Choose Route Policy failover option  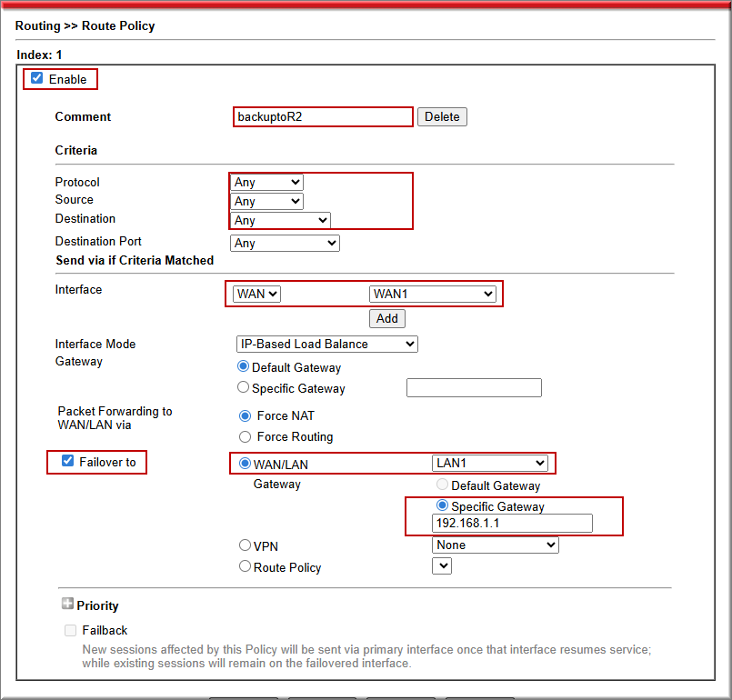(245, 566)
